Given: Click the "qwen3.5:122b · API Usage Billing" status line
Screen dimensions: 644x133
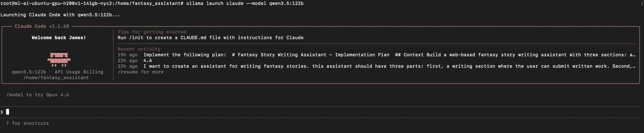Looking at the screenshot, I should click(x=57, y=72).
